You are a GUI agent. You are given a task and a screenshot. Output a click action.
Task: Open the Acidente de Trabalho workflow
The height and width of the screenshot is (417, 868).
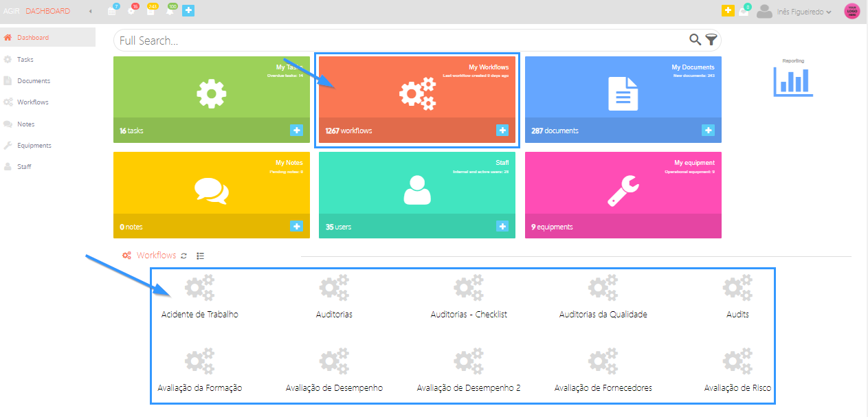tap(200, 297)
